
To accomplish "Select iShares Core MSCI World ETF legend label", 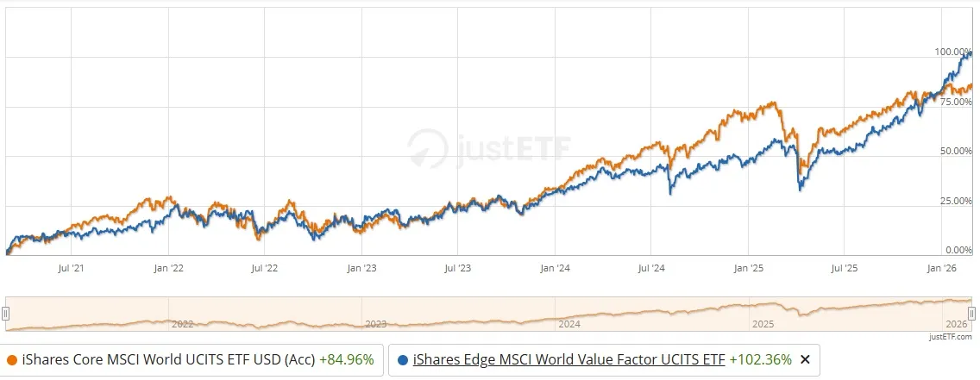I will (x=169, y=359).
